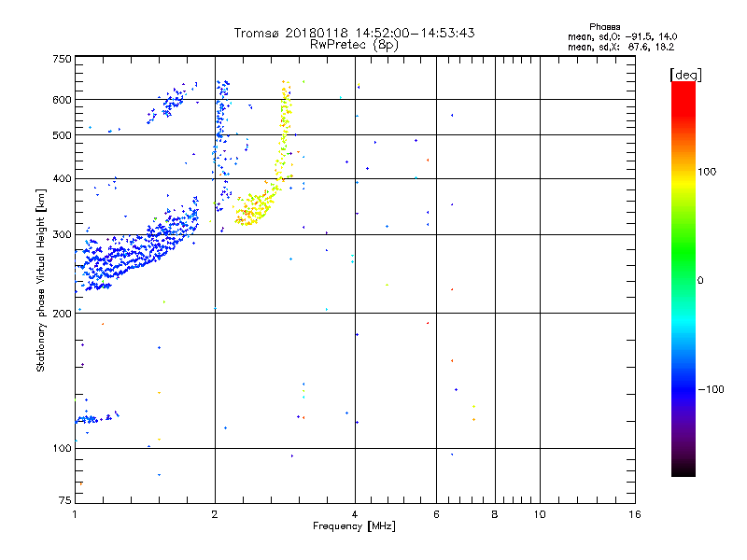
Task: Click the yellow vertical X-mode trace near 3 MHz
Action: coord(285,131)
